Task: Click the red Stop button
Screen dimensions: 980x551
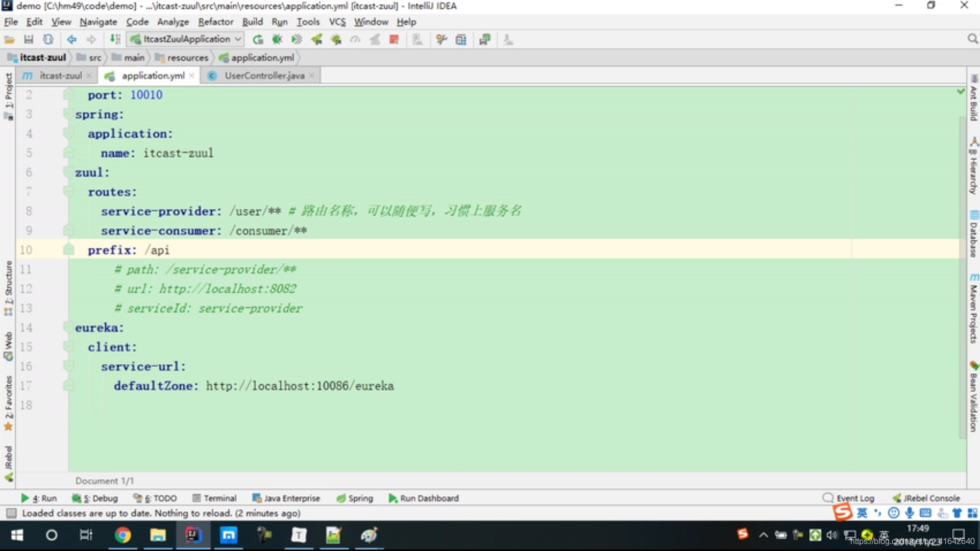Action: point(394,39)
